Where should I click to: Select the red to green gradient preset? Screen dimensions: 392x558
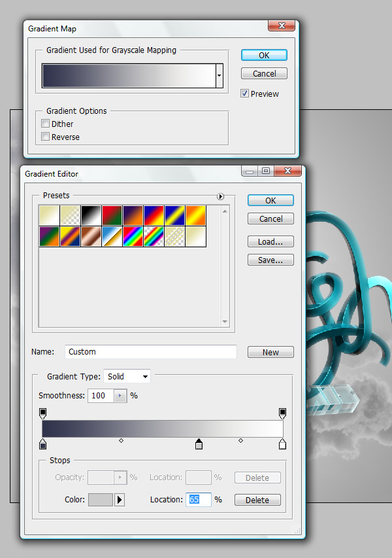(112, 215)
